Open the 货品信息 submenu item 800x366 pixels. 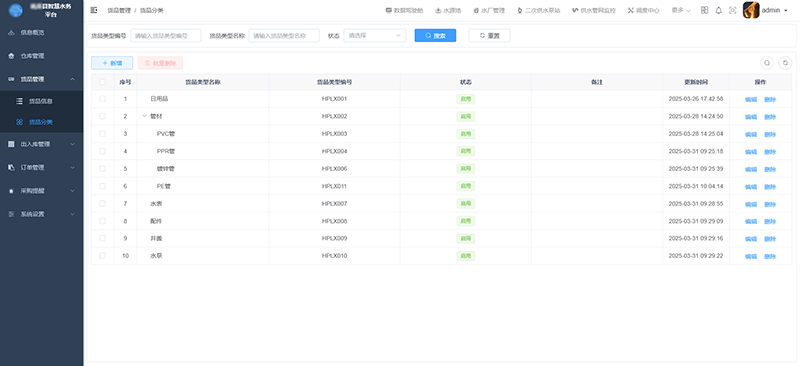tap(41, 101)
